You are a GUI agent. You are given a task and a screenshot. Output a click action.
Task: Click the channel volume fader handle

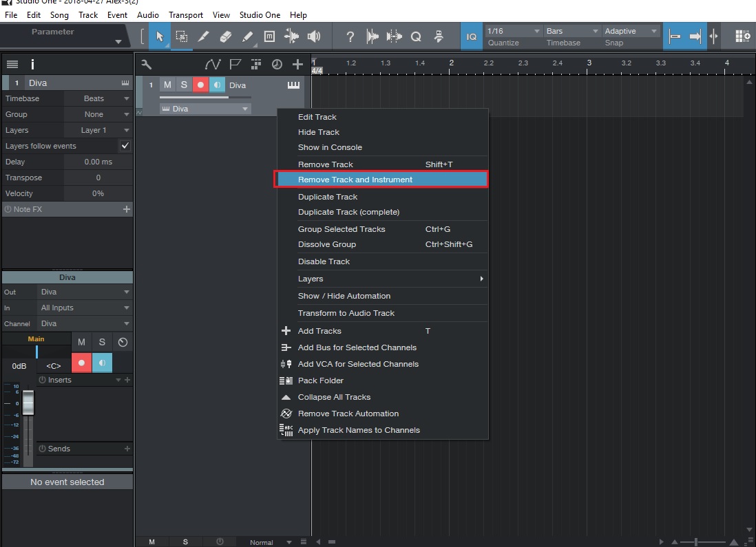coord(28,403)
